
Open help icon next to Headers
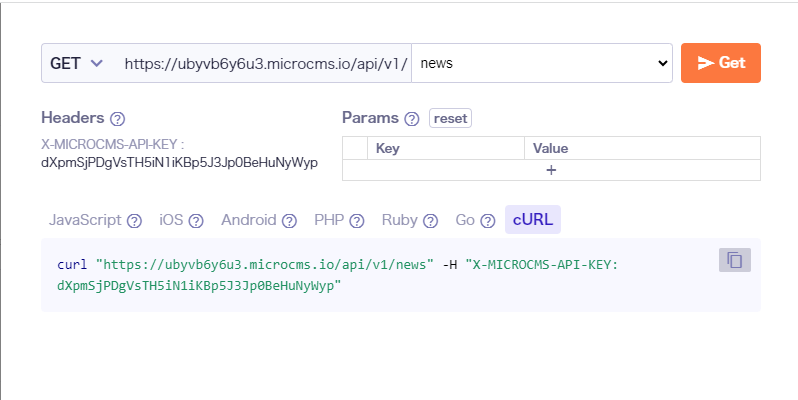tap(118, 119)
